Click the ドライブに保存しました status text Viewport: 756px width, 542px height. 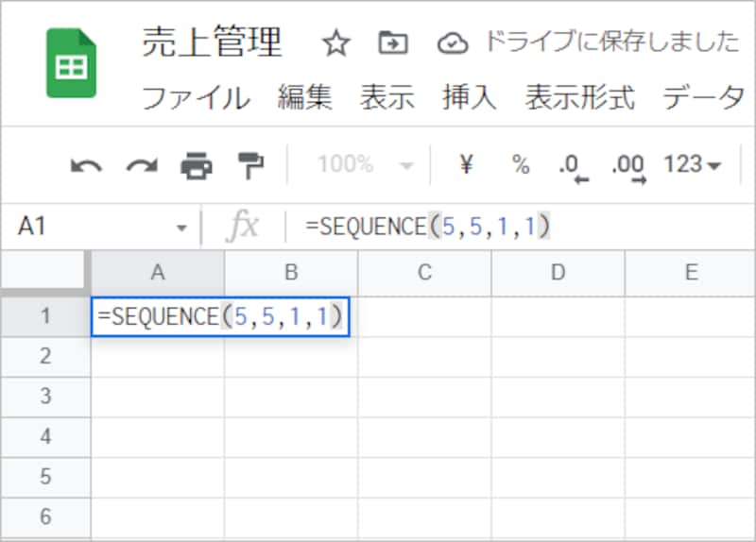(x=611, y=42)
